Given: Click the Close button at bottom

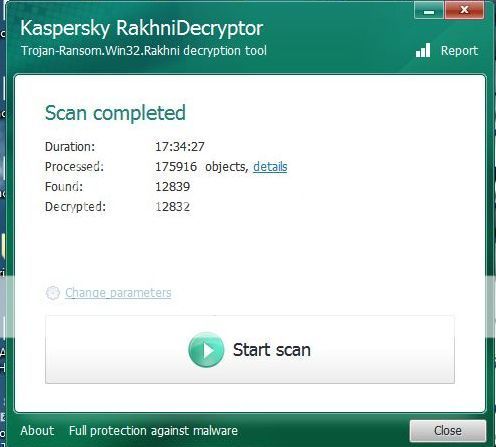Looking at the screenshot, I should click(x=448, y=430).
